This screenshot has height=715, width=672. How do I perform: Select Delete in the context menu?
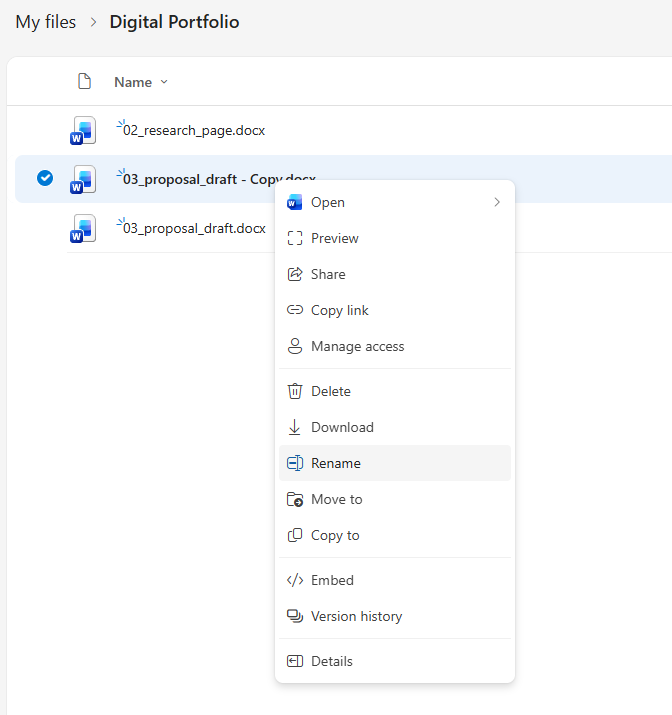point(395,391)
